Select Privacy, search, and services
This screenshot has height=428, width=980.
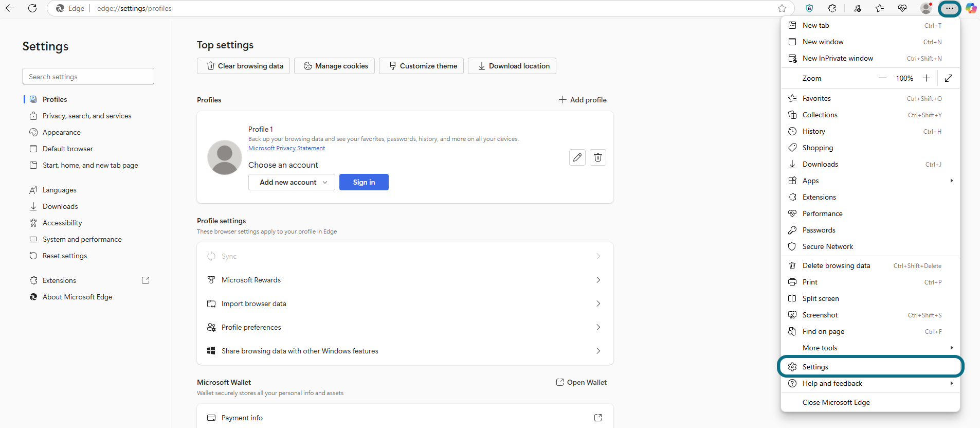[87, 116]
